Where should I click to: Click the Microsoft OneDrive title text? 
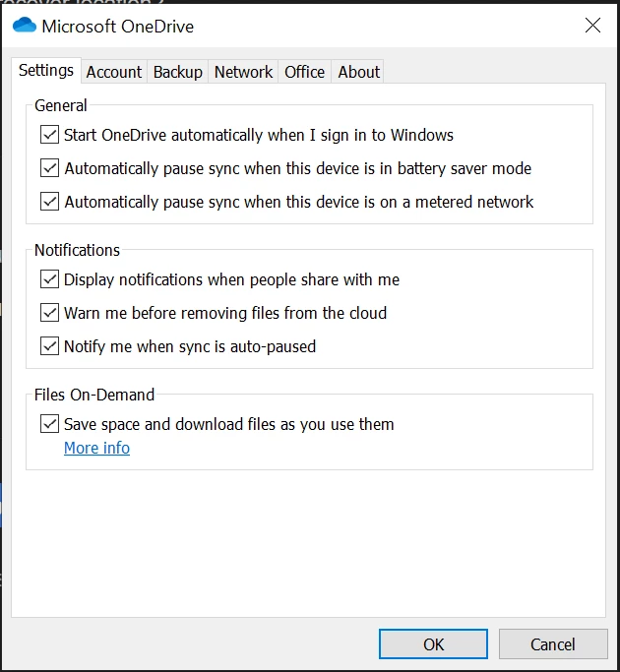coord(117,27)
